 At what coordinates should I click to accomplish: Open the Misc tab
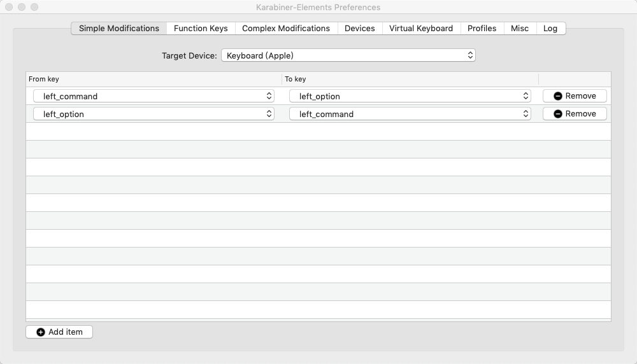click(520, 29)
